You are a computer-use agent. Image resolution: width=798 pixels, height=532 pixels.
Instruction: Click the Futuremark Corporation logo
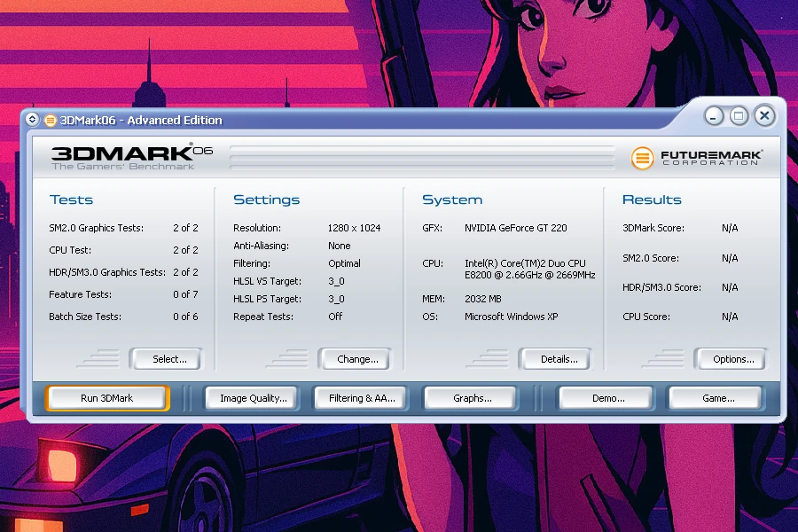click(x=697, y=157)
